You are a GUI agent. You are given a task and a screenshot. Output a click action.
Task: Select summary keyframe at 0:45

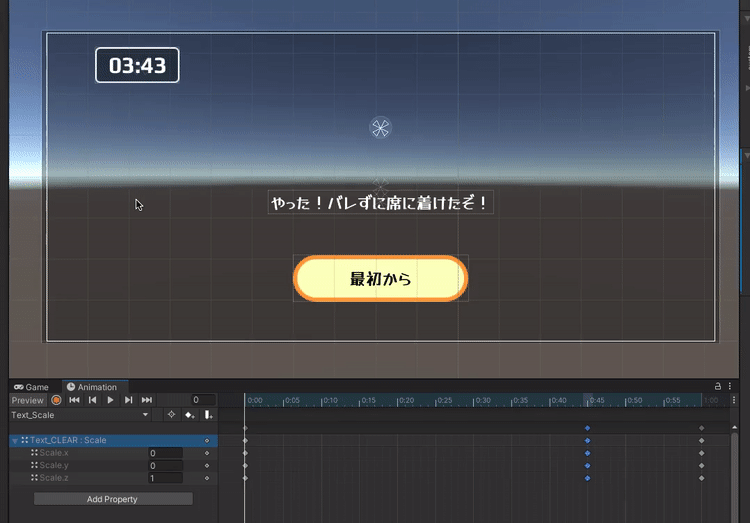tap(587, 428)
